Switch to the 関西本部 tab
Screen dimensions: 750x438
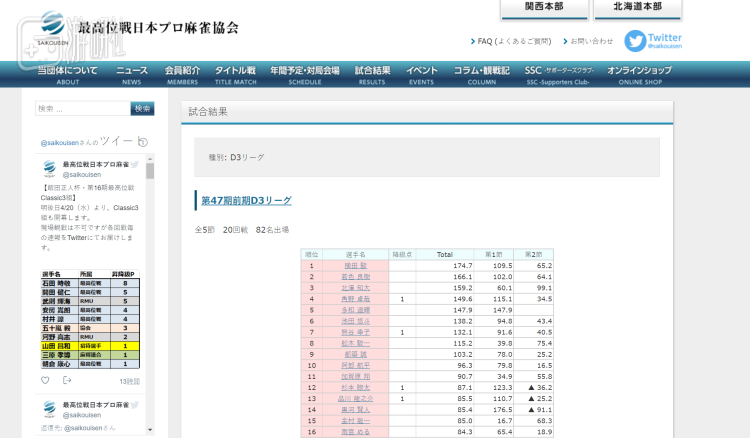point(544,9)
